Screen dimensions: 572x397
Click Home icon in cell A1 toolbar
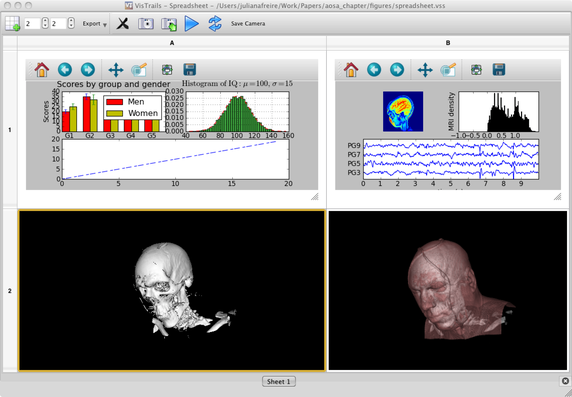point(42,69)
